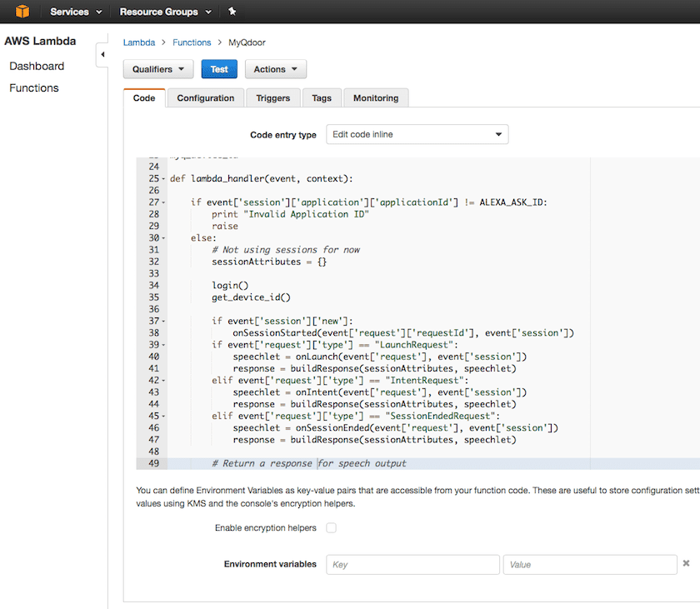Click the onLaunch call on line 40
This screenshot has height=609, width=700.
pos(380,357)
